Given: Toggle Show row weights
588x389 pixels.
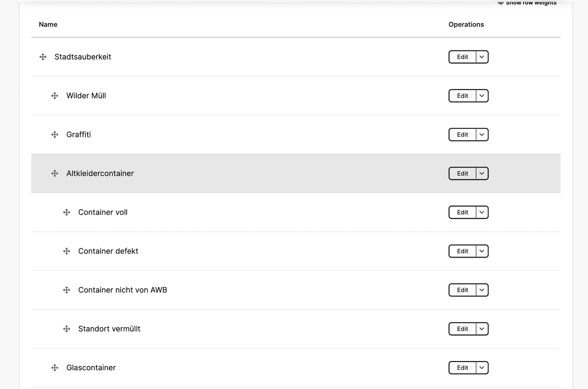Looking at the screenshot, I should [527, 3].
